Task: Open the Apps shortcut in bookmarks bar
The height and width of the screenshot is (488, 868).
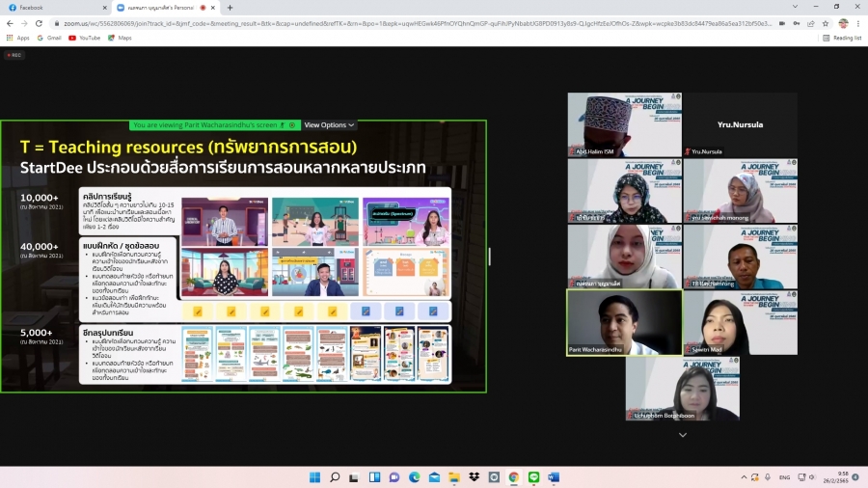Action: pos(17,38)
